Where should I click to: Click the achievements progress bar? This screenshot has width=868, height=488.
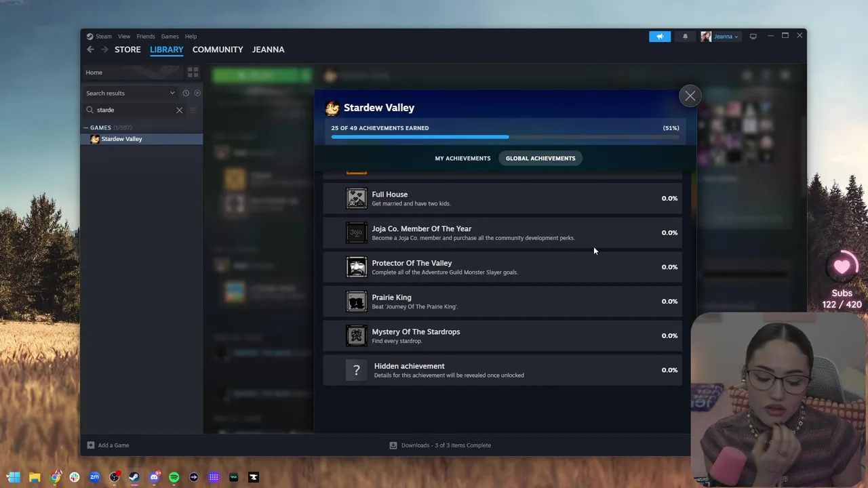(x=505, y=137)
